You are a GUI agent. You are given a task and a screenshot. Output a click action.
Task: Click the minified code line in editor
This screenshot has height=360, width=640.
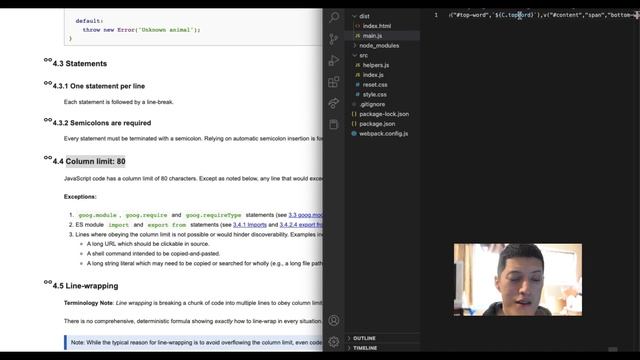click(543, 15)
